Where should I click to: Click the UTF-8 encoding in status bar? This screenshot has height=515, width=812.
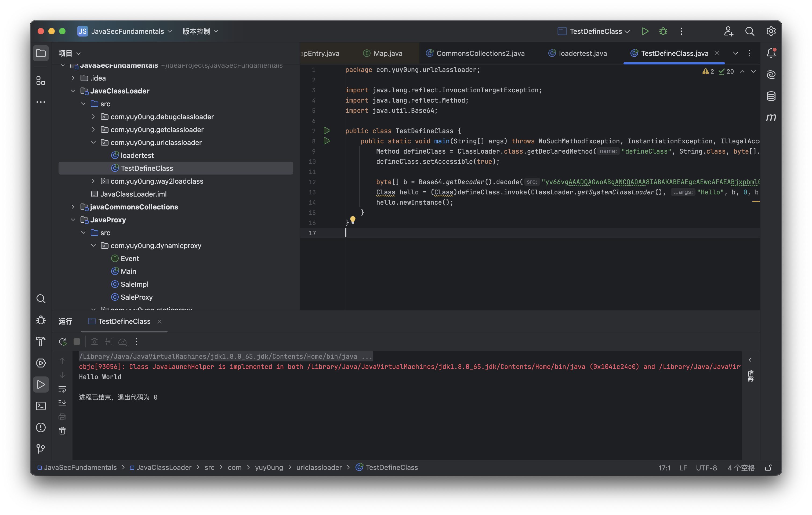point(706,468)
